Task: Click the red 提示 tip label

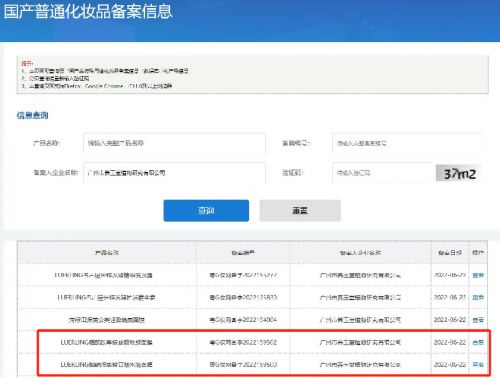Action: [27, 63]
